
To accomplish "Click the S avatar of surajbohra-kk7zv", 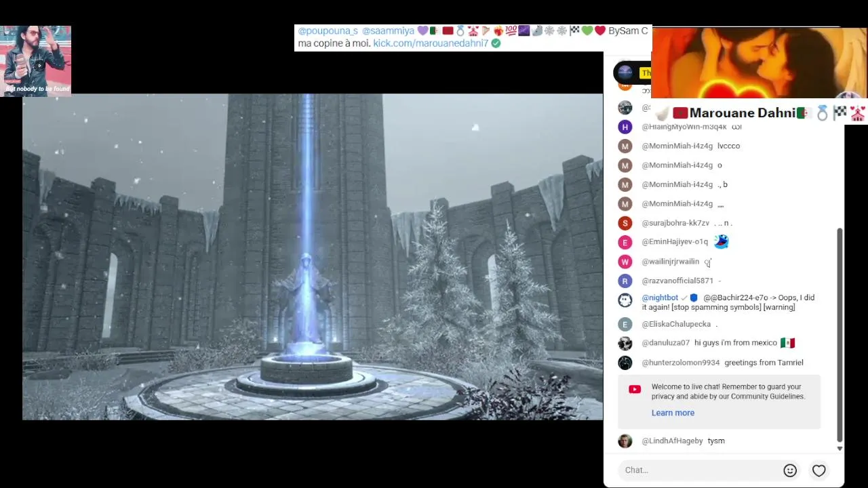I will 625,223.
